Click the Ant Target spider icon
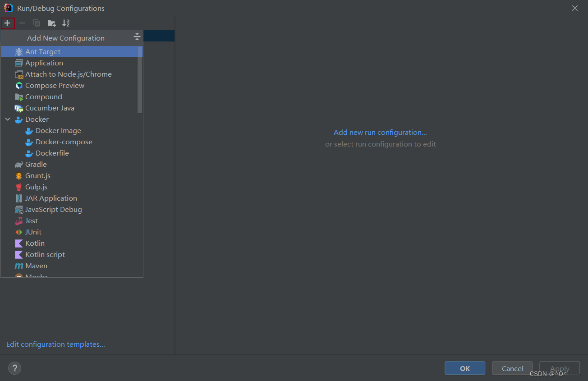The image size is (588, 381). click(19, 52)
